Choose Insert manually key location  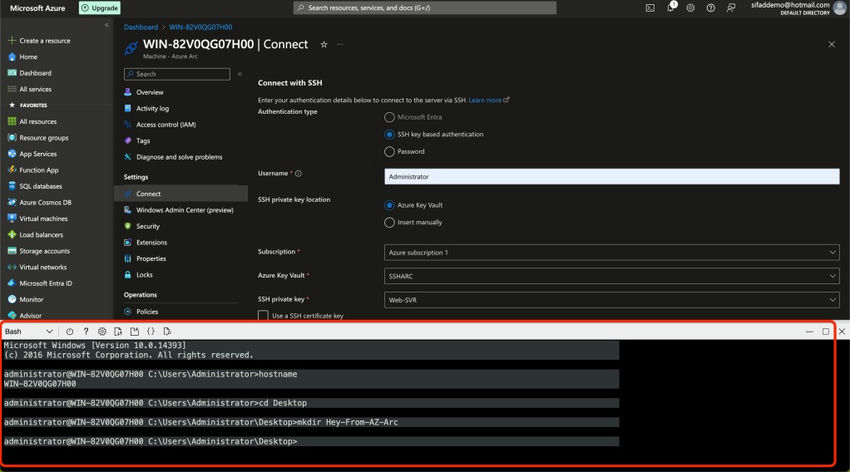(x=389, y=223)
